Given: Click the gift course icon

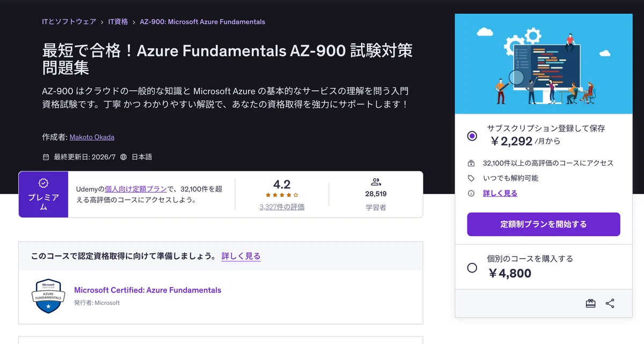Looking at the screenshot, I should coord(590,303).
